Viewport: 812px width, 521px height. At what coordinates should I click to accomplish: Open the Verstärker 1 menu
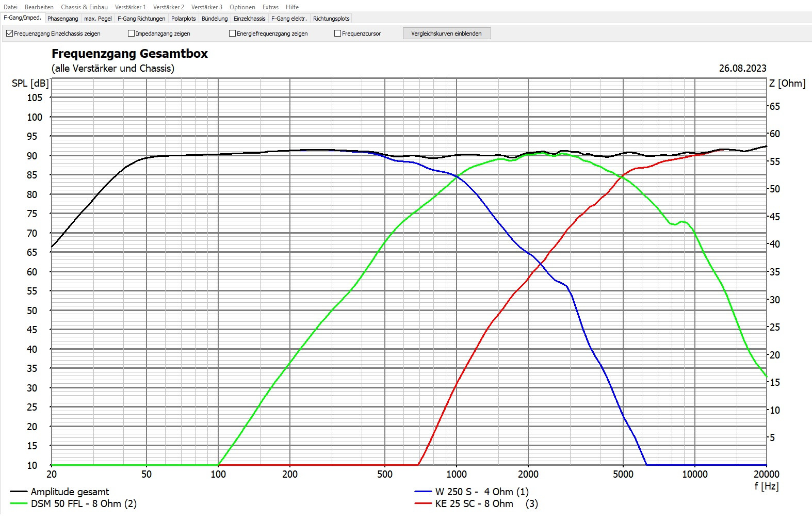click(131, 7)
